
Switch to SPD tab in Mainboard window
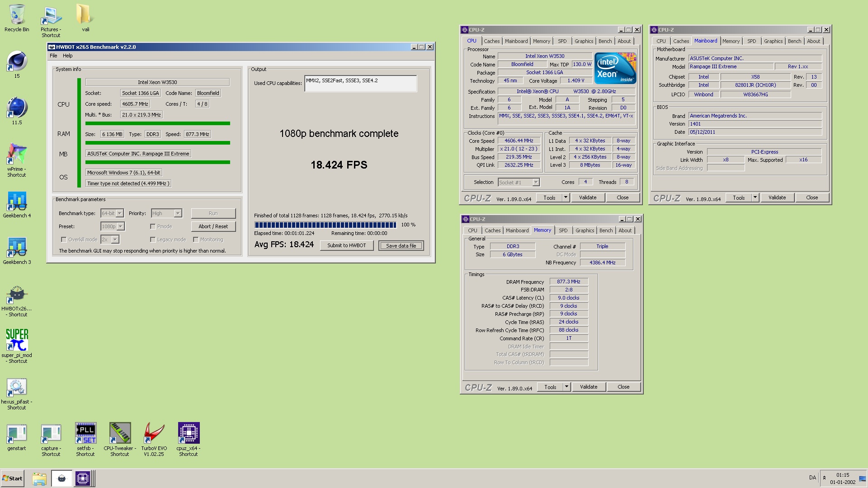point(751,41)
